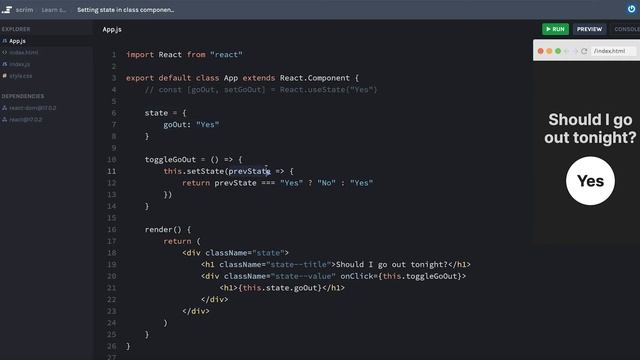Screen dimensions: 640x360
Task: Click line number 11 in the gutter
Action: [111, 171]
